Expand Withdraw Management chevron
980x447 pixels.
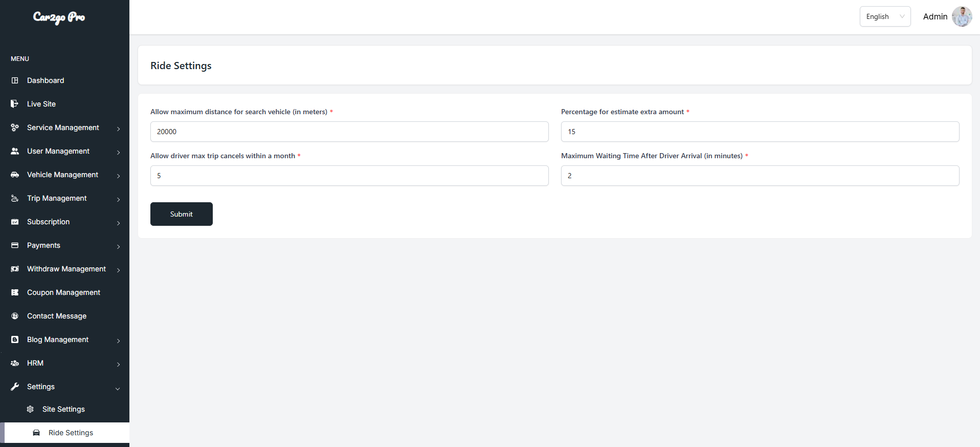pos(118,270)
